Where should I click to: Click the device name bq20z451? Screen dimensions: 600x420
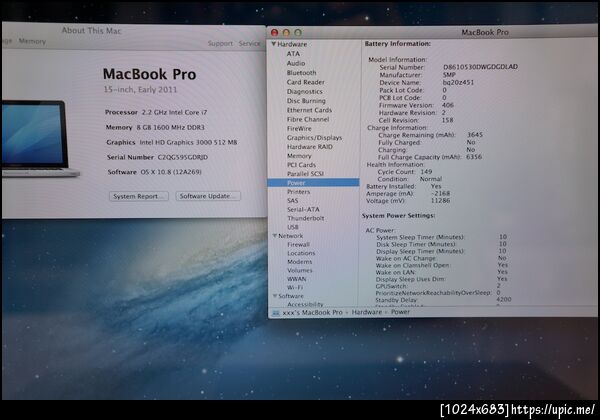pyautogui.click(x=458, y=82)
